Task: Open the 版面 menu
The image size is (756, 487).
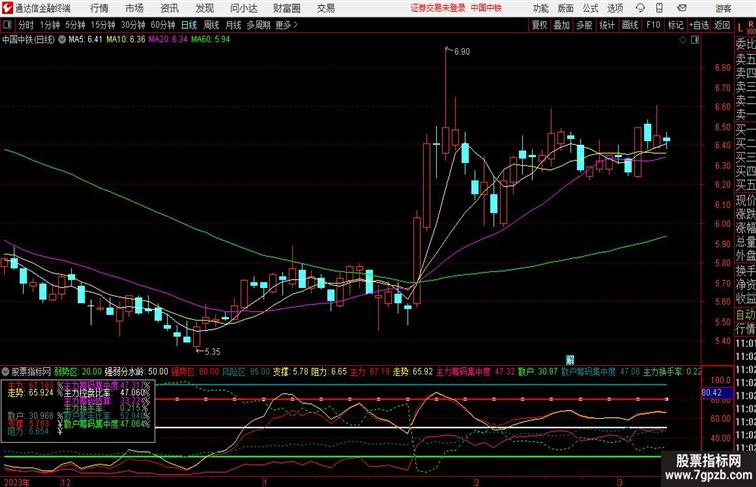Action: point(566,8)
